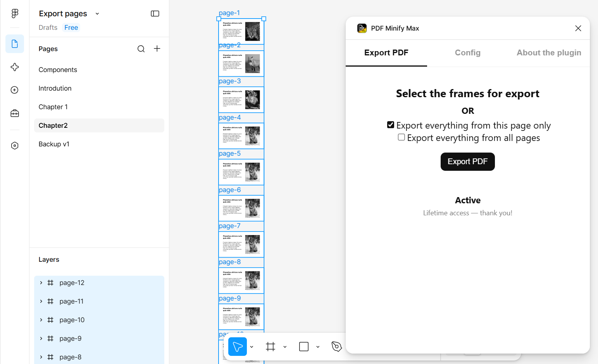Viewport: 598px width, 364px height.
Task: Click the page-9 frame label on canvas
Action: pos(230,298)
